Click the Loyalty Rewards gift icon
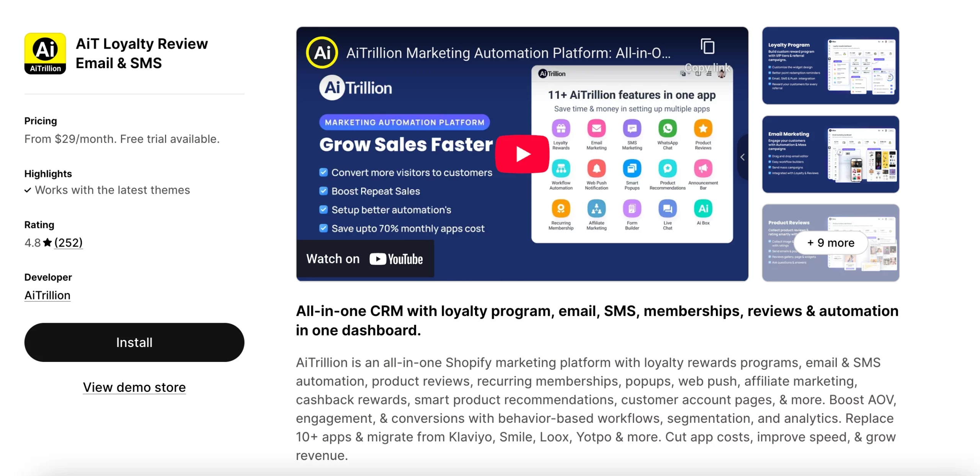Screen dimensions: 980x476 [x=561, y=129]
